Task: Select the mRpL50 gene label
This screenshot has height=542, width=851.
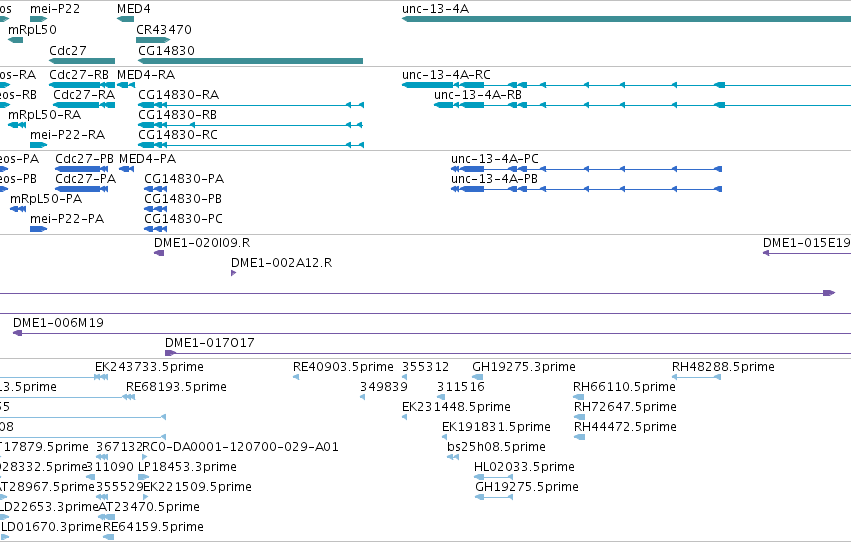Action: pos(32,29)
